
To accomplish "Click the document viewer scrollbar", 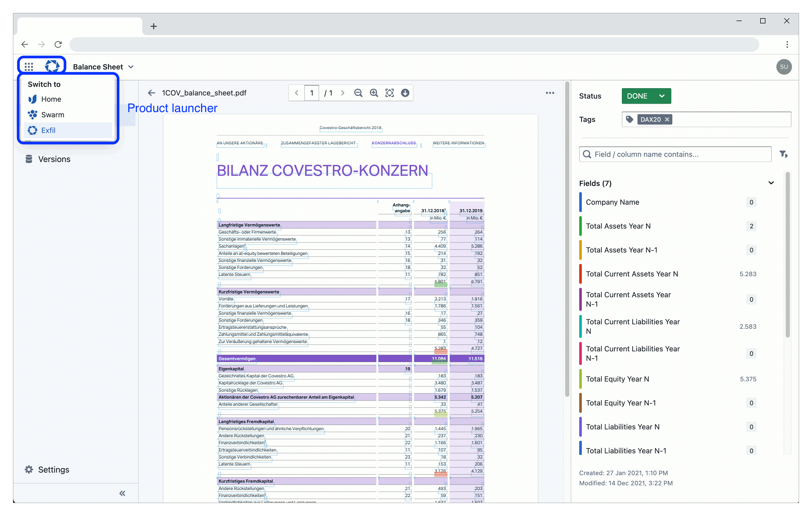I will click(x=567, y=239).
